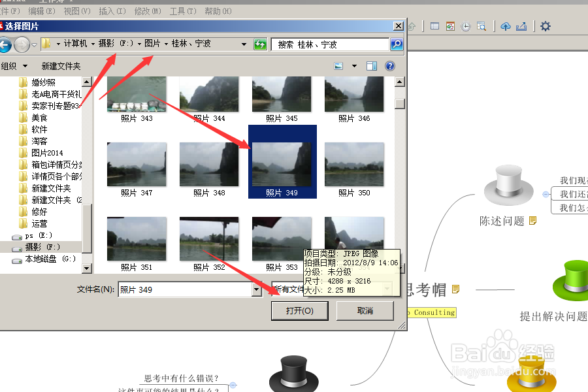This screenshot has width=588, height=392.
Task: Open the address bar history dropdown
Action: [x=244, y=44]
